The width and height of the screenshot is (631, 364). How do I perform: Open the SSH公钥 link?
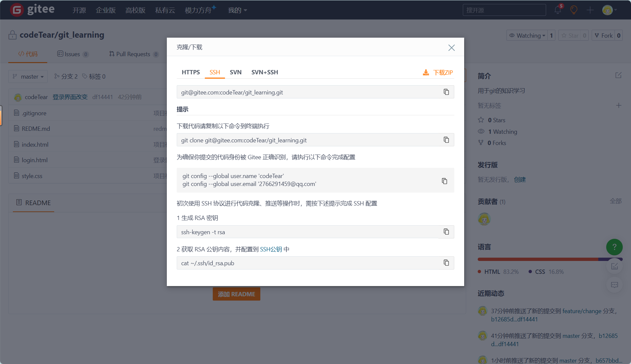pos(271,249)
